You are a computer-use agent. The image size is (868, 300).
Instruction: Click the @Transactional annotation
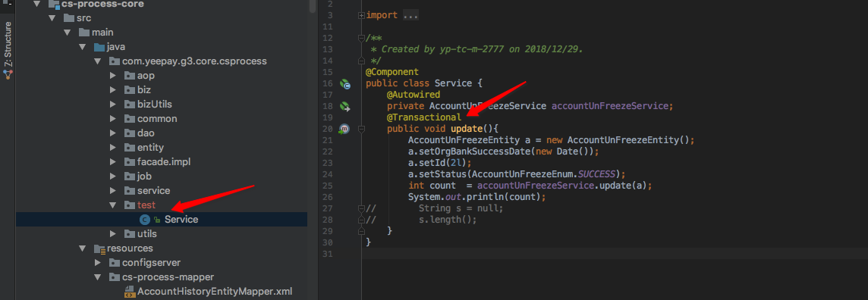[424, 117]
